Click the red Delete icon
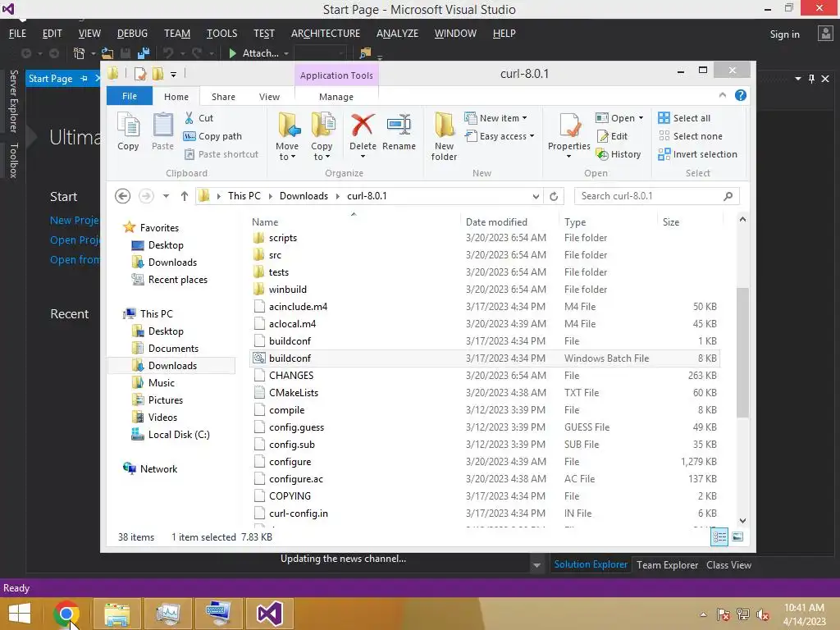840x630 pixels. point(363,126)
